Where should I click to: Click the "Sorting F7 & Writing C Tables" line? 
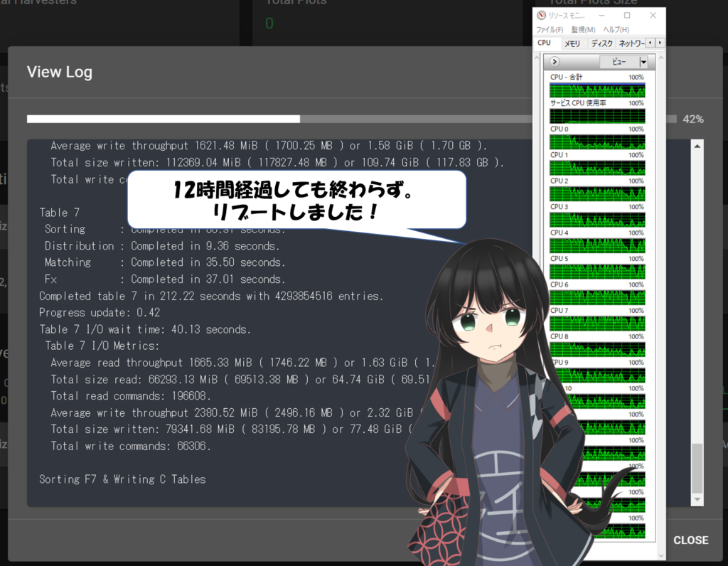122,479
